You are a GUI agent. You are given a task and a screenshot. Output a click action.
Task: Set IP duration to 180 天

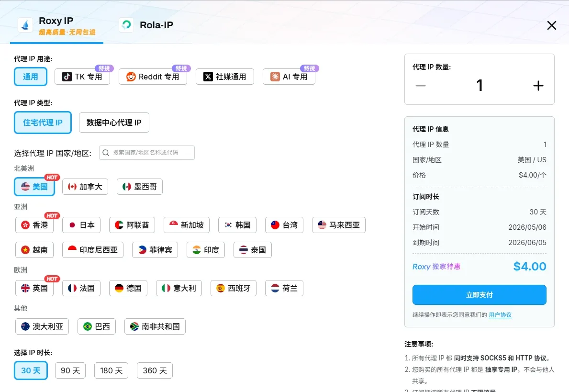point(112,370)
